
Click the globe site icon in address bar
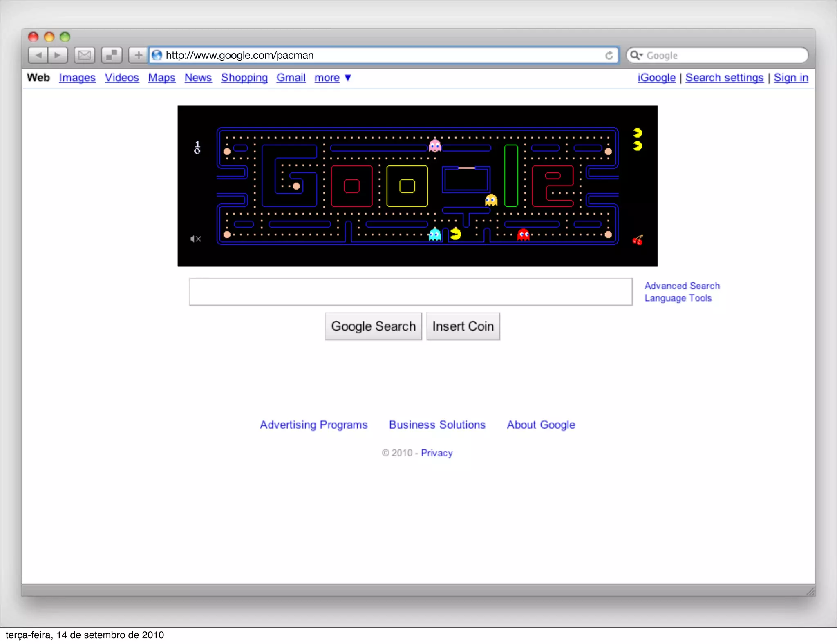coord(157,55)
